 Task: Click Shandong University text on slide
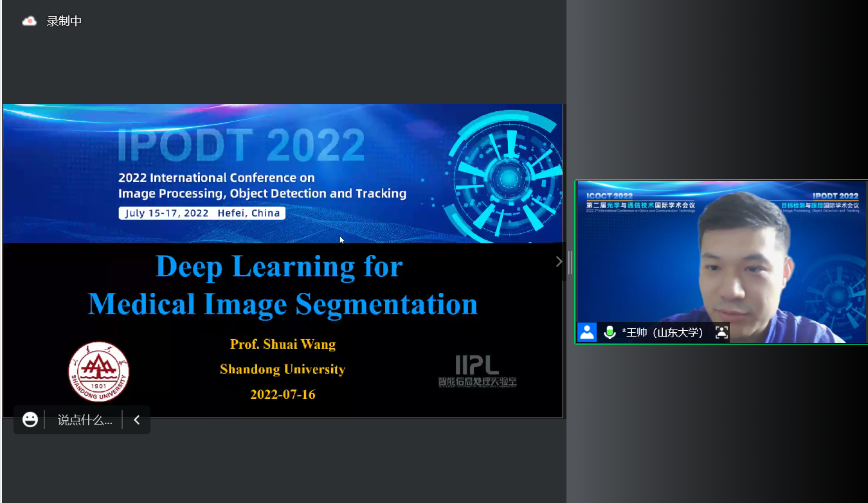283,369
